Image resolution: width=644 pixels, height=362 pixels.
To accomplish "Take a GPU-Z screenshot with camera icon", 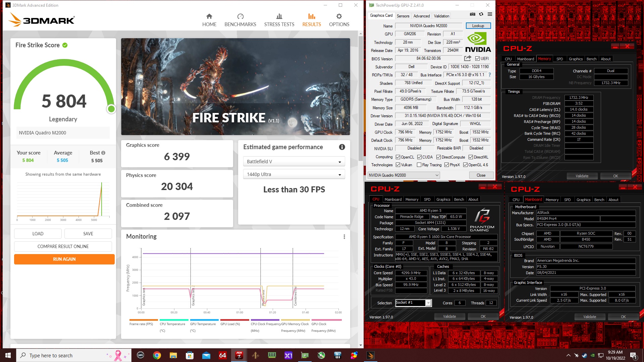I will (x=472, y=14).
